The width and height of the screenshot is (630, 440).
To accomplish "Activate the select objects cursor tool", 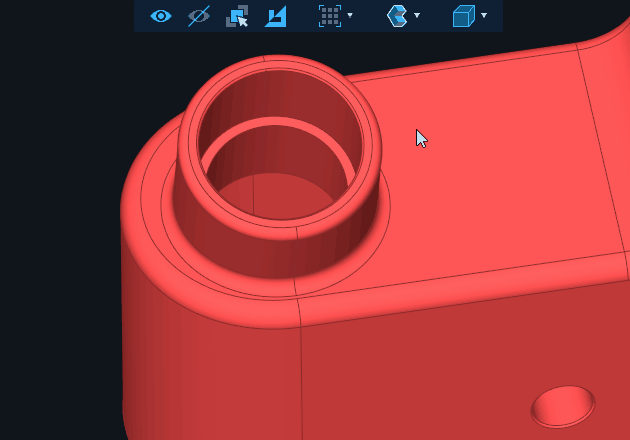I will click(x=237, y=16).
